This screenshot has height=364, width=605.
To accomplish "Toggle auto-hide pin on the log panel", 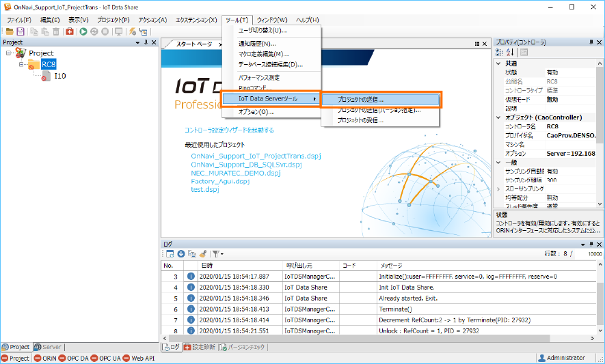I will coord(591,244).
